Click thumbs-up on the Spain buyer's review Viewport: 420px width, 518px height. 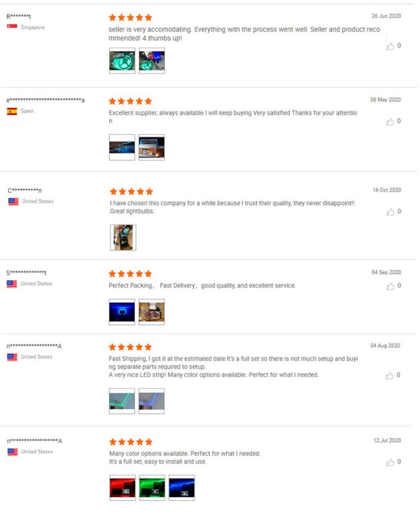(390, 121)
